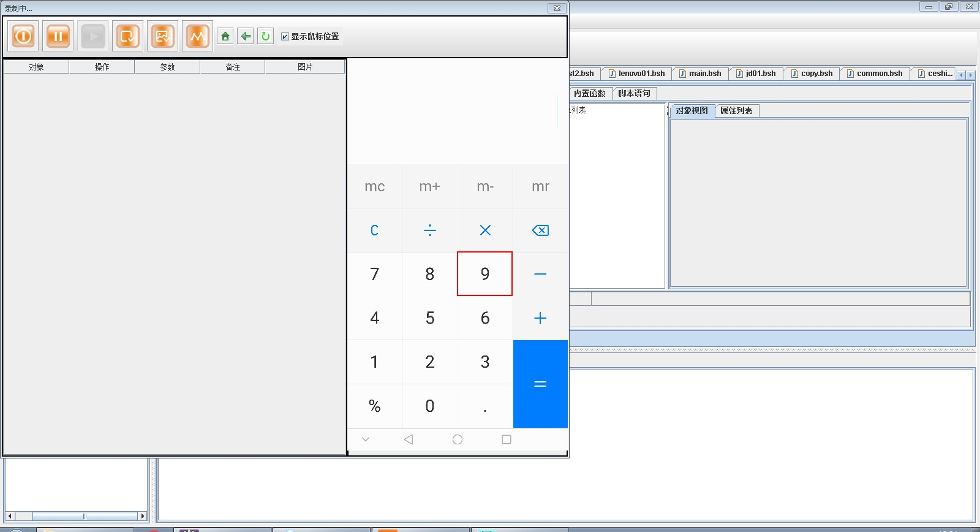This screenshot has width=980, height=532.
Task: Open the main.bsh tab
Action: tap(700, 74)
